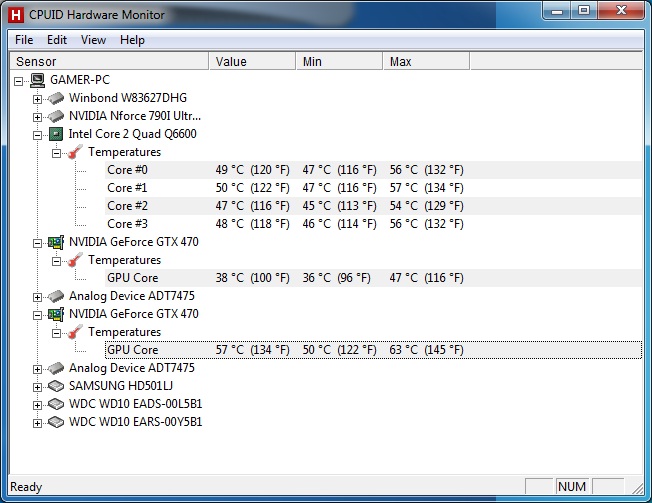Select the Core #2 row

373,206
